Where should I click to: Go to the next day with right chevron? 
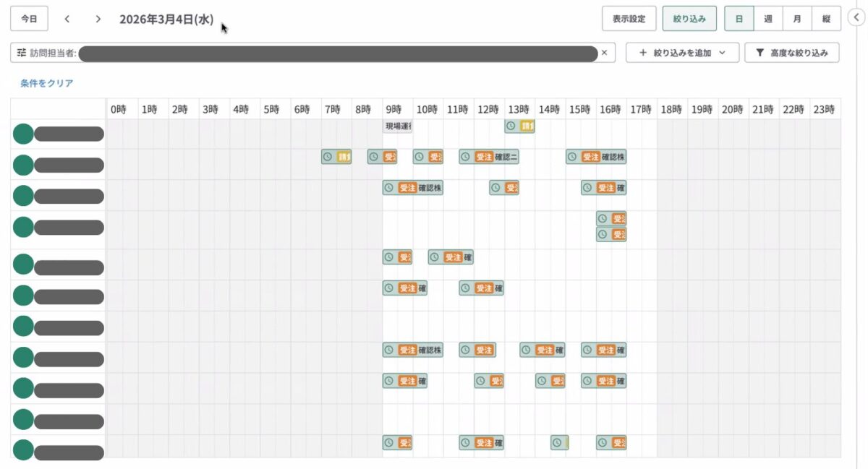click(x=98, y=19)
